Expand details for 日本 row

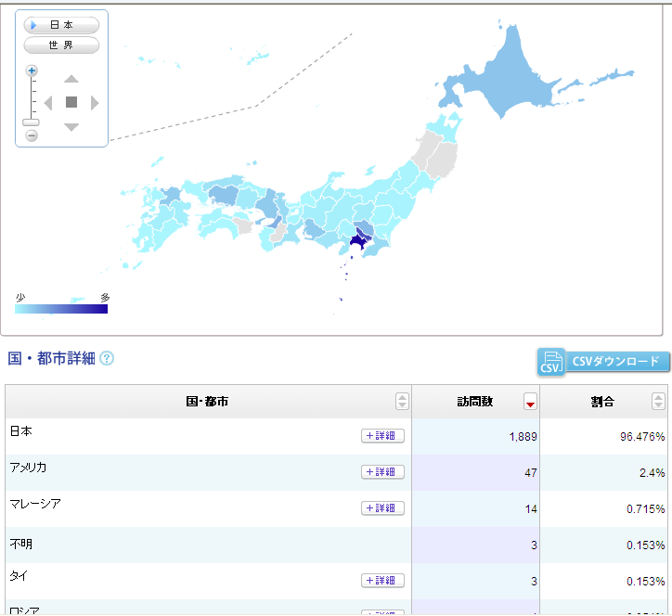pyautogui.click(x=382, y=436)
